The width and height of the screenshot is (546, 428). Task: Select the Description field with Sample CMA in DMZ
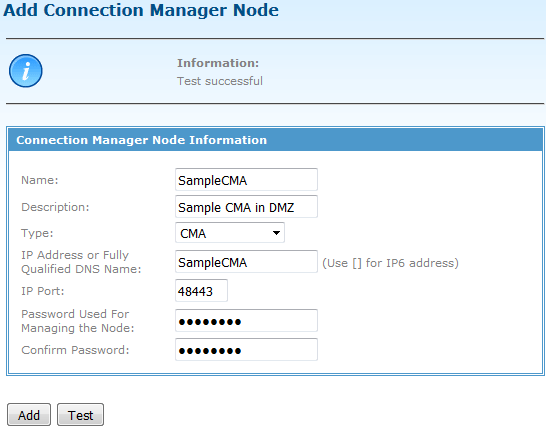click(x=246, y=207)
